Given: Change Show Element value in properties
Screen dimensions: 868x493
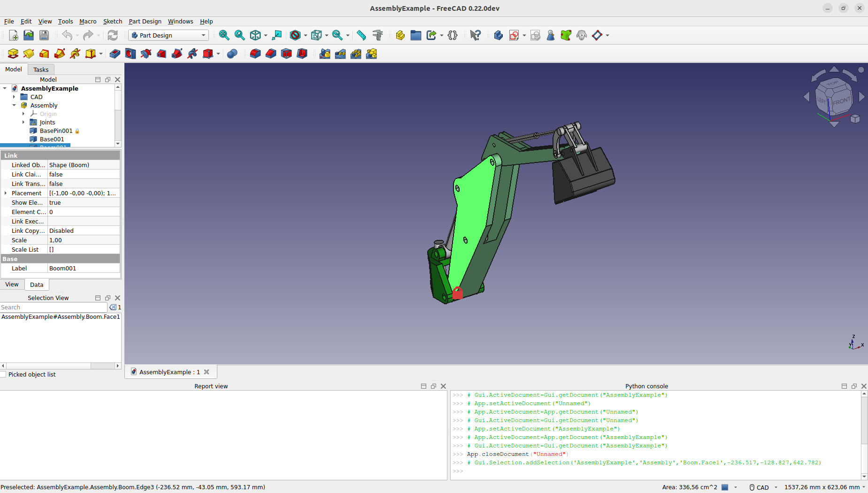Looking at the screenshot, I should (84, 202).
